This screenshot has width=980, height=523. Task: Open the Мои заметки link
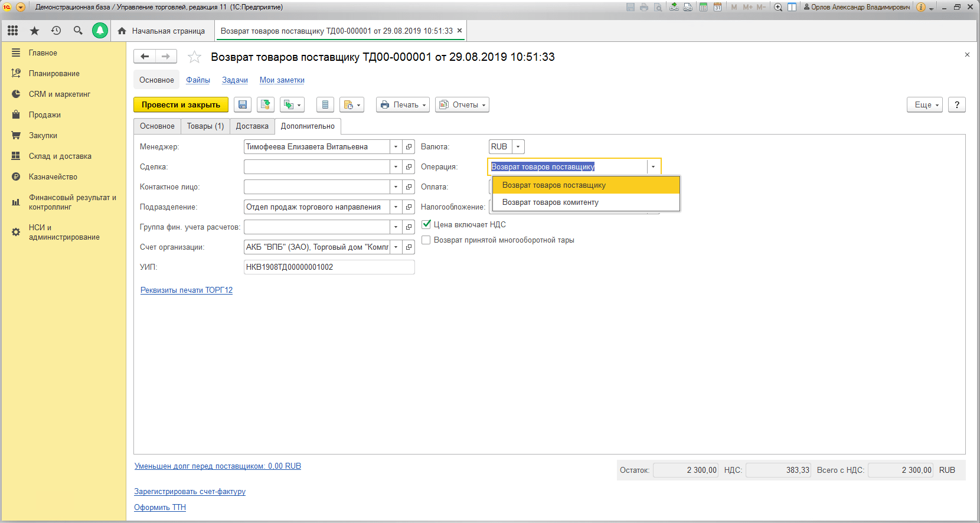pos(282,80)
